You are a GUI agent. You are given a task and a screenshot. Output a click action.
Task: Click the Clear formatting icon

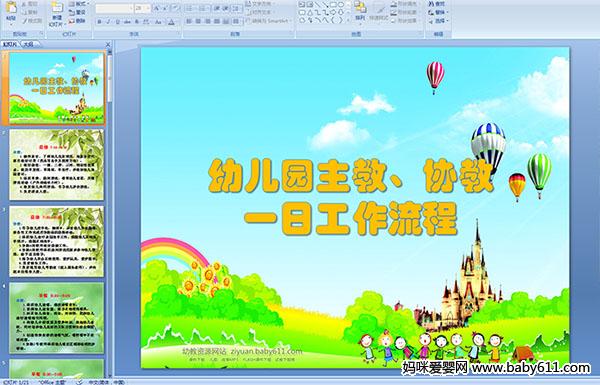pyautogui.click(x=175, y=8)
